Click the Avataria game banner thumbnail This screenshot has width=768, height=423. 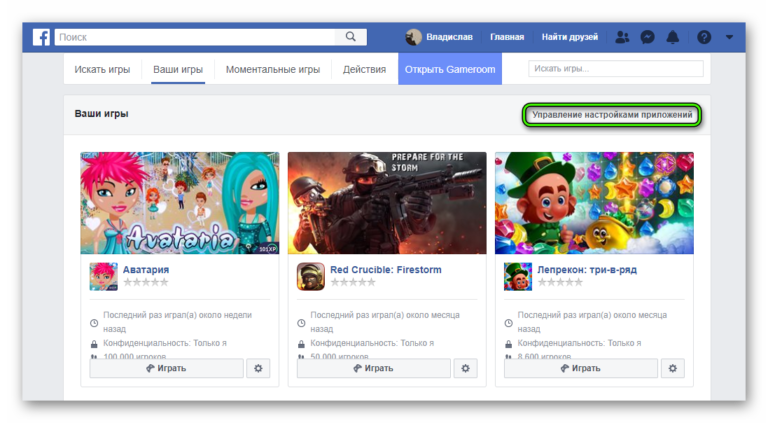click(x=180, y=203)
